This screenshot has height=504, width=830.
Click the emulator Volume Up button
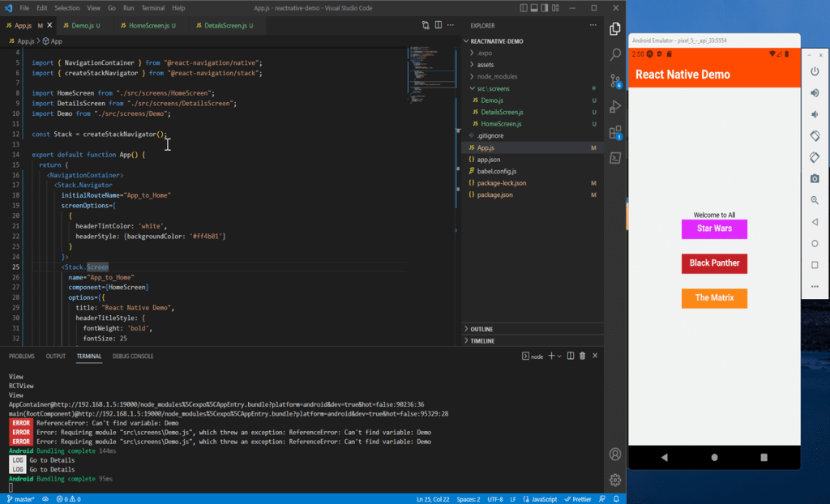(815, 93)
